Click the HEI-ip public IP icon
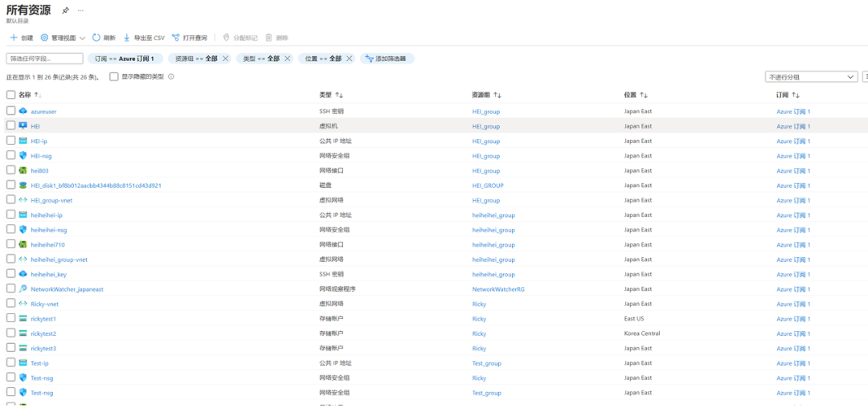The height and width of the screenshot is (409, 868). click(x=23, y=141)
